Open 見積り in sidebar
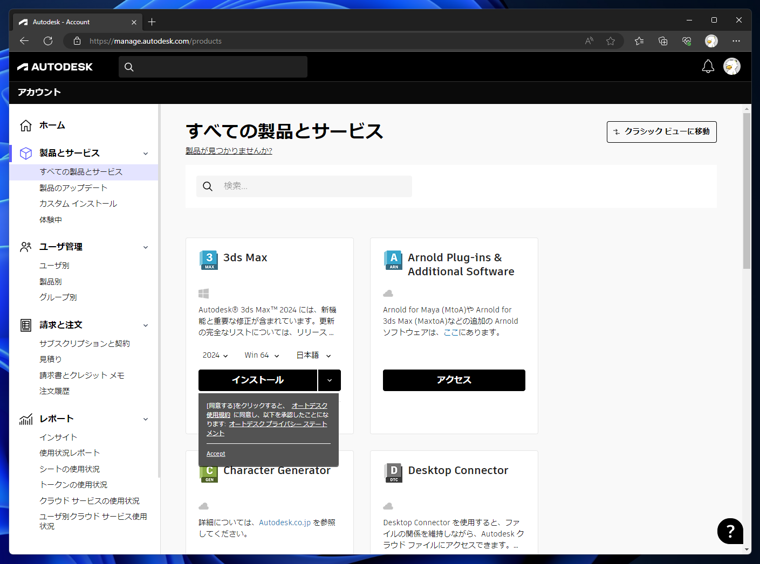Viewport: 760px width, 564px height. (50, 360)
